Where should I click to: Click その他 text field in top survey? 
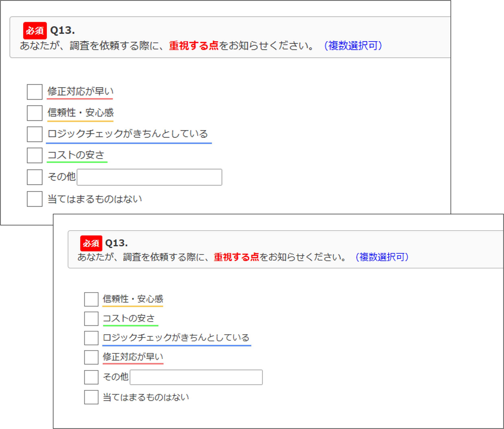coord(149,177)
